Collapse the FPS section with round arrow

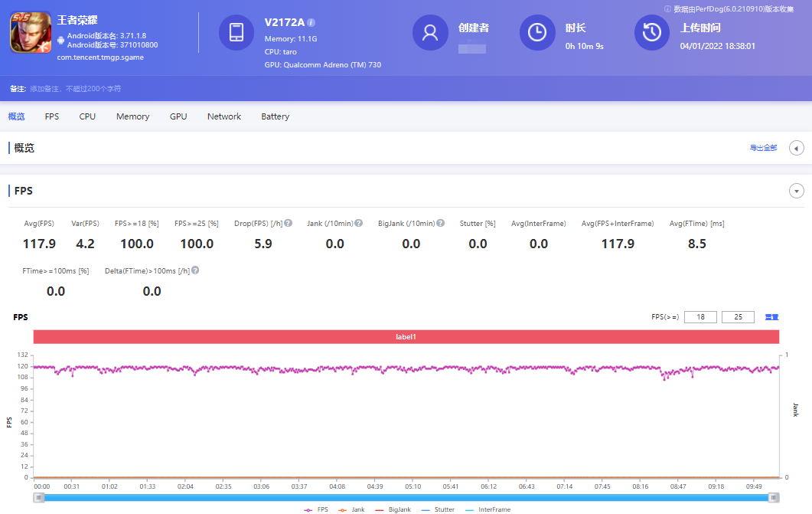coord(797,191)
